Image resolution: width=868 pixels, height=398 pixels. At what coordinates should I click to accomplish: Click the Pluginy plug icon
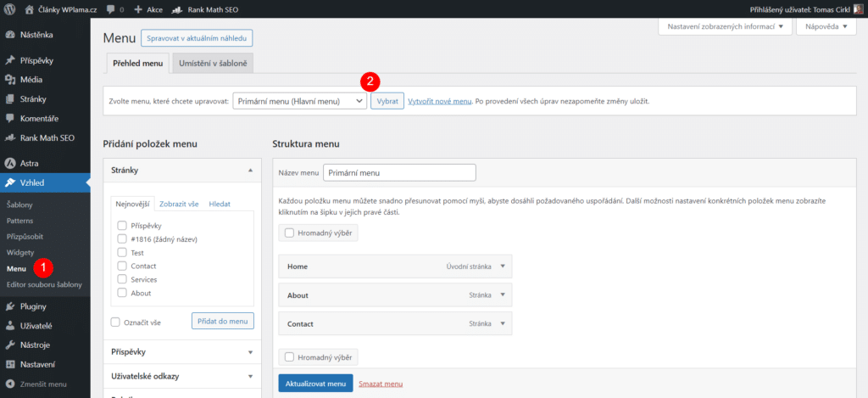(9, 306)
